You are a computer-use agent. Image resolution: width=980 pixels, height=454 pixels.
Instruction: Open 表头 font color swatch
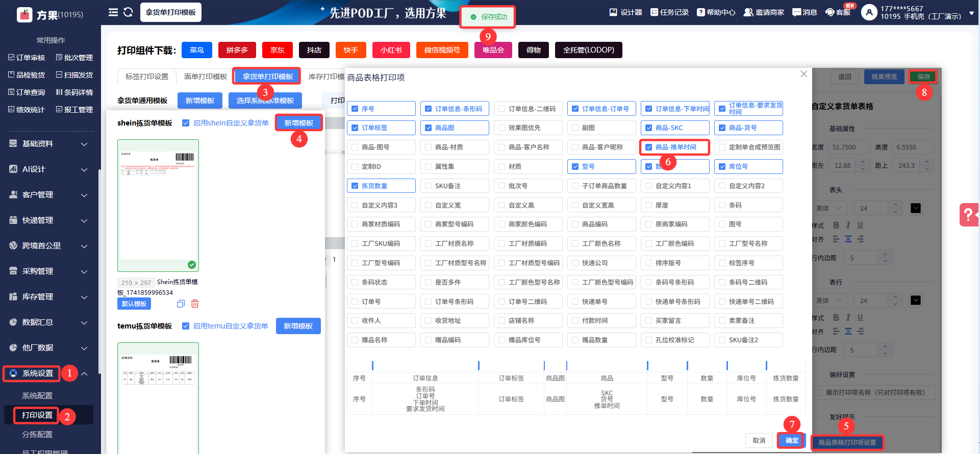point(916,208)
